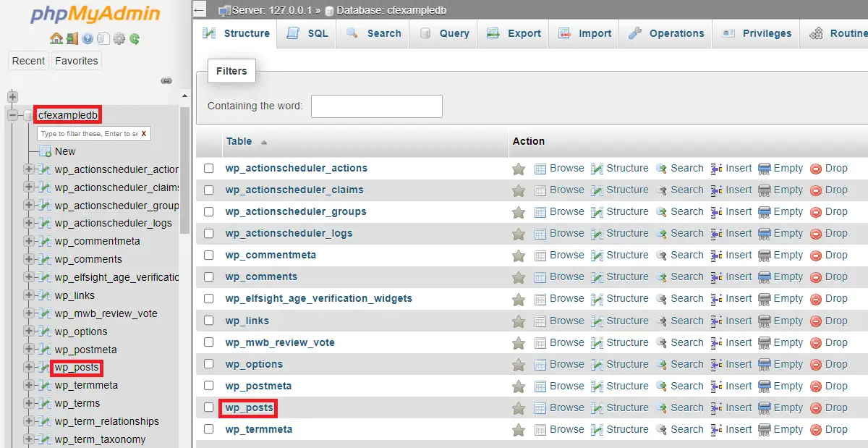Open the Query tab
The height and width of the screenshot is (448, 868).
click(443, 33)
